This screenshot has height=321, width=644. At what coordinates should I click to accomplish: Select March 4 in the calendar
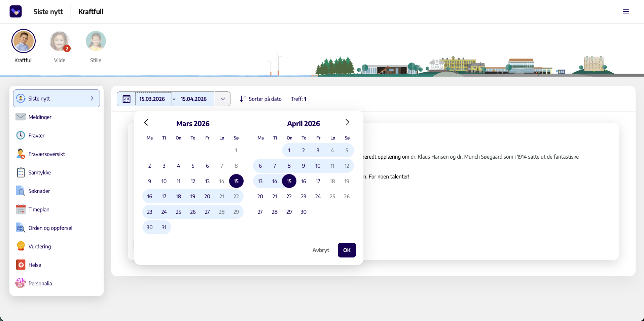(178, 166)
